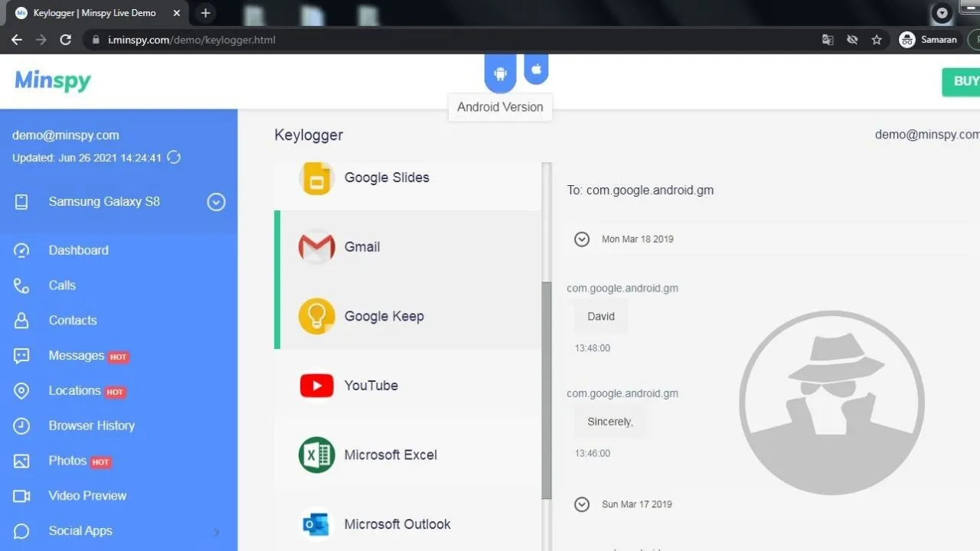
Task: Click the Video Preview camera icon
Action: 21,496
